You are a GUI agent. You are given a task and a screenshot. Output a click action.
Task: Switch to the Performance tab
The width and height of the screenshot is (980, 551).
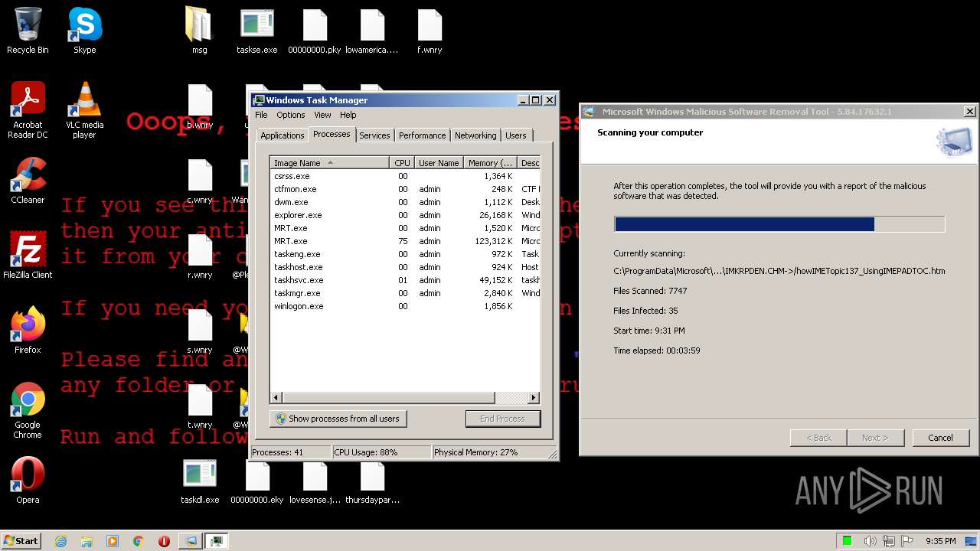click(422, 135)
